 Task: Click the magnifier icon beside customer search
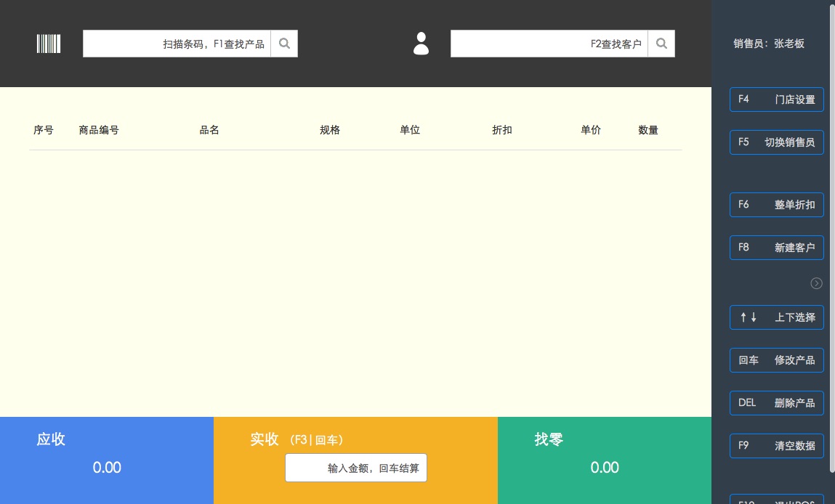click(x=661, y=44)
